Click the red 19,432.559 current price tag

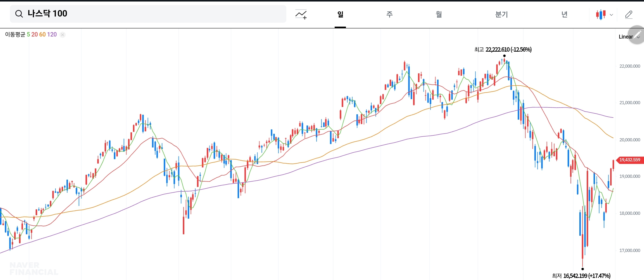630,160
